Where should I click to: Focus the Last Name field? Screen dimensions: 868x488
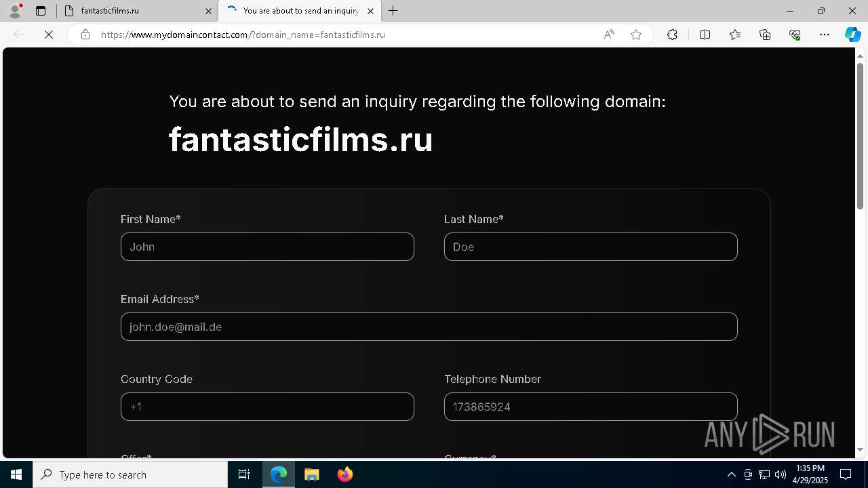(591, 247)
